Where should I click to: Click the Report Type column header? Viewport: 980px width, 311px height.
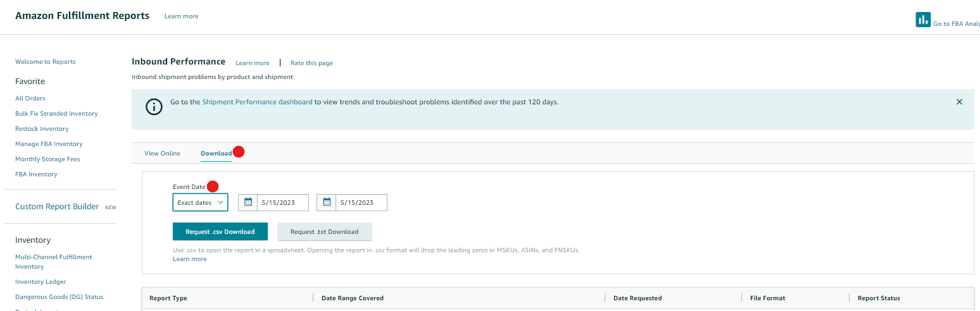point(168,298)
